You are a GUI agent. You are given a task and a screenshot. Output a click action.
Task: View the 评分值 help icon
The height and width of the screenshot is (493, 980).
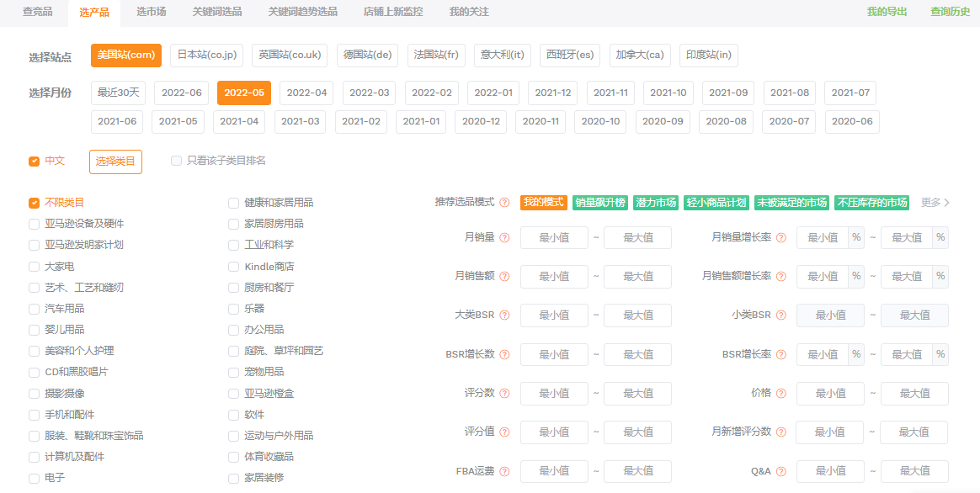point(503,432)
